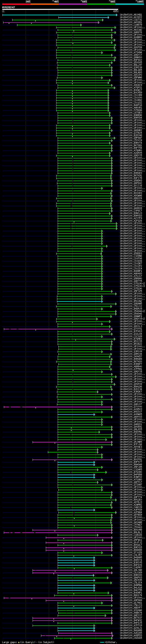Click hit label UniRef100_Q9XFD9
Image resolution: width=146 pixels, height=644 pixels.
131,47
